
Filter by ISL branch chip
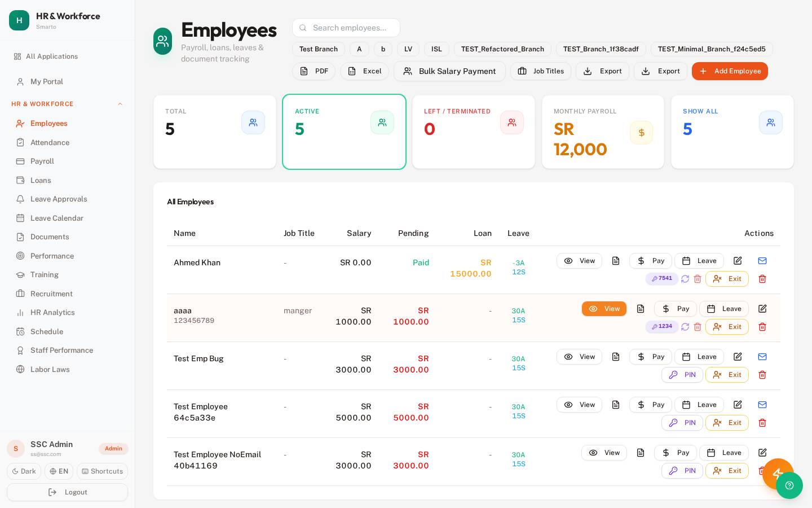(x=436, y=49)
